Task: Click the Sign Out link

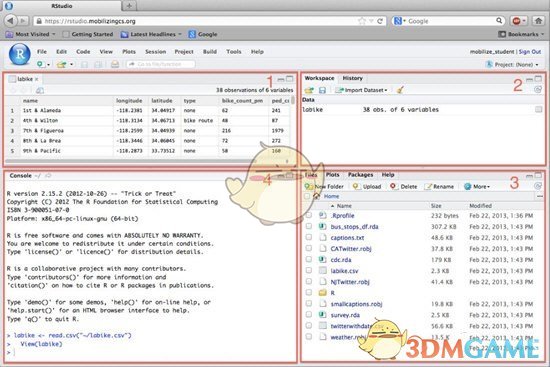Action: click(x=530, y=52)
